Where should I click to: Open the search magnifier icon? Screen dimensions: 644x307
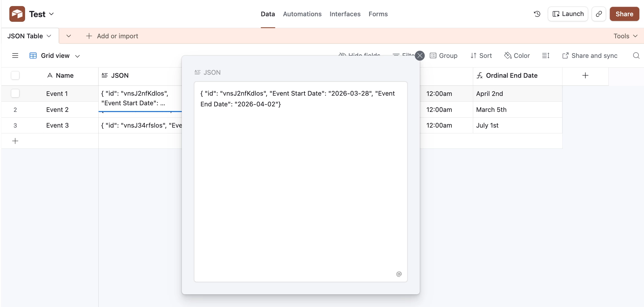coord(636,56)
